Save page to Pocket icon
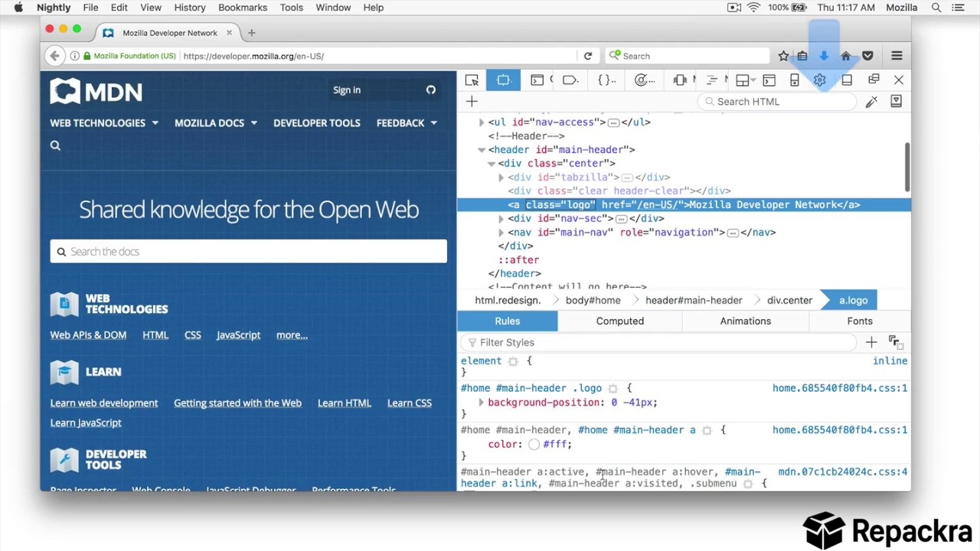Viewport: 980px width, 551px height. pos(867,56)
